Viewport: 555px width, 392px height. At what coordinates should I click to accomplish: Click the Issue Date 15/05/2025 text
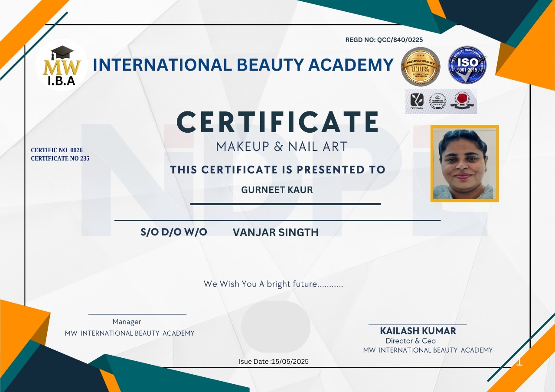click(274, 362)
